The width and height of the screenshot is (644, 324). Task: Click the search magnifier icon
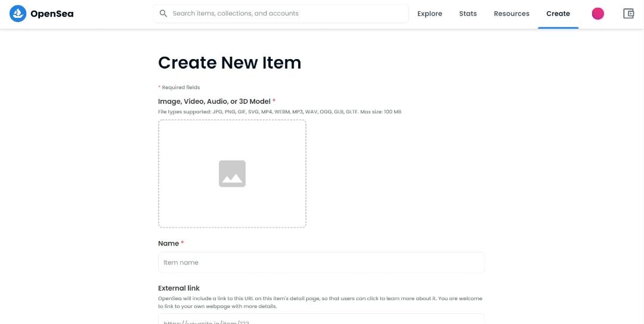[x=163, y=14]
